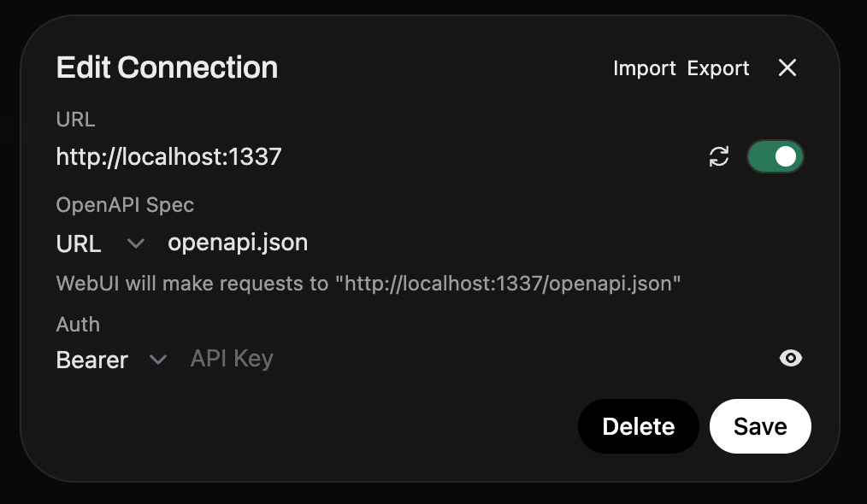The width and height of the screenshot is (867, 504).
Task: Click the chevron next to Bearer
Action: [157, 360]
